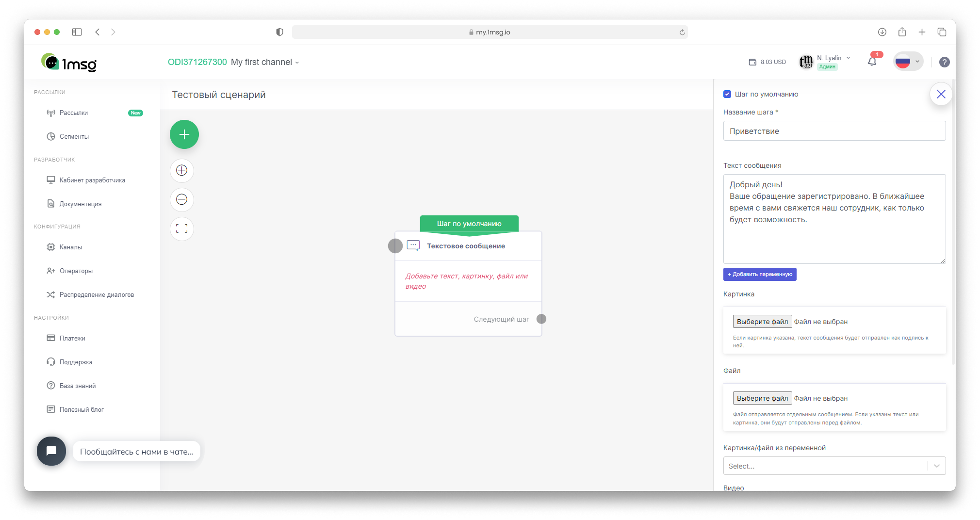
Task: Open the live chat bubble widget
Action: click(x=51, y=451)
